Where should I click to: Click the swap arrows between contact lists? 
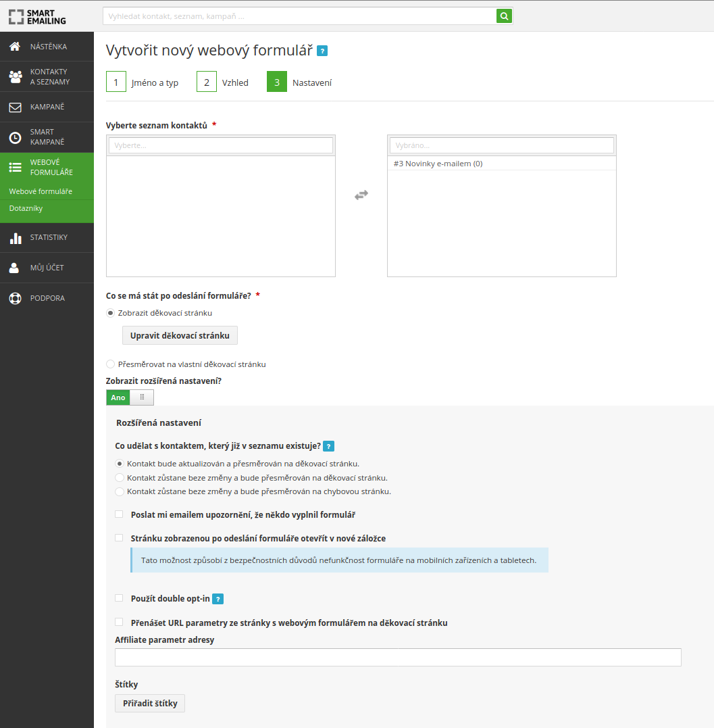pos(361,195)
